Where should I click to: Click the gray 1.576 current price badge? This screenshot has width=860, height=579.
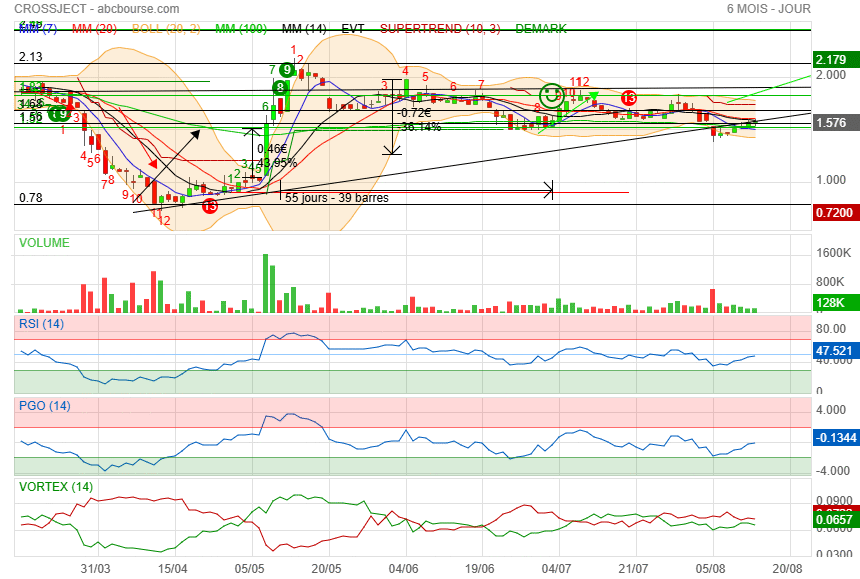(835, 123)
